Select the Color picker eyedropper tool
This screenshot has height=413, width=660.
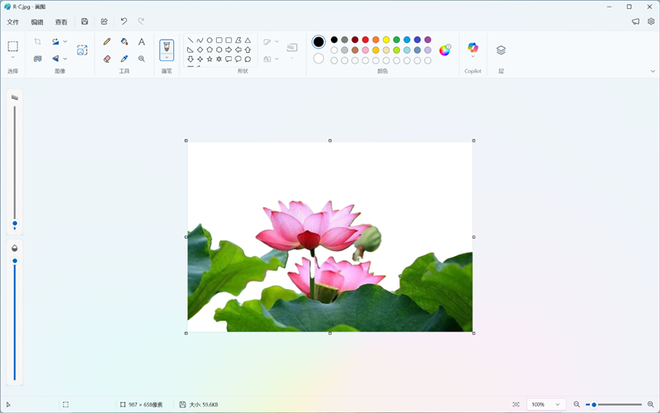click(x=124, y=59)
